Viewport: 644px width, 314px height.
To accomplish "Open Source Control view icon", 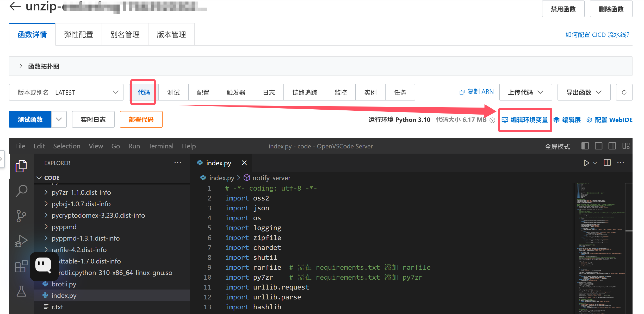I will tap(21, 216).
